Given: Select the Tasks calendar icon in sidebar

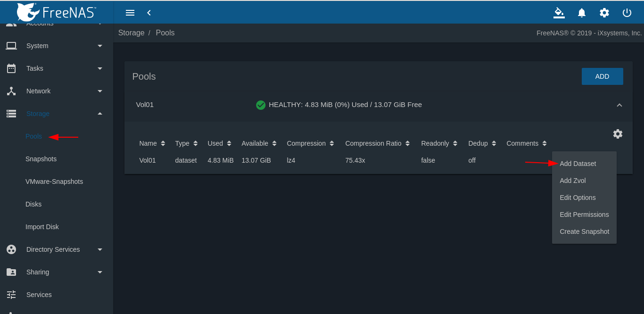Looking at the screenshot, I should [x=11, y=68].
